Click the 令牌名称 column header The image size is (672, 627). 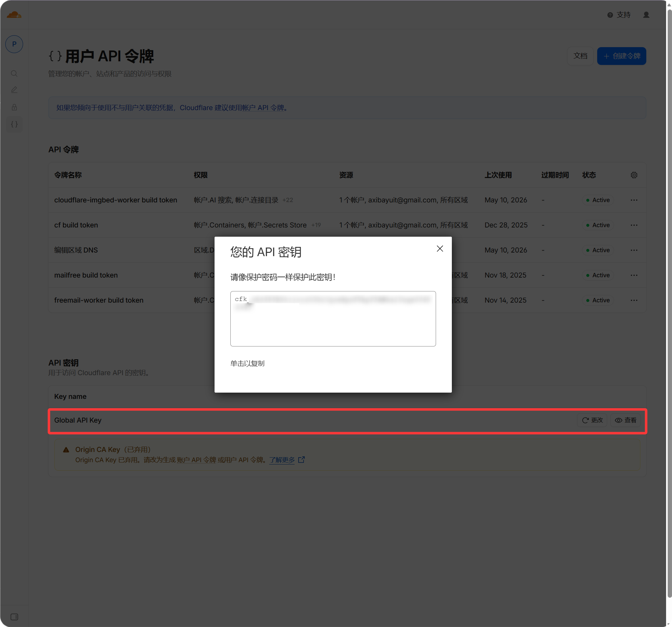pos(68,175)
